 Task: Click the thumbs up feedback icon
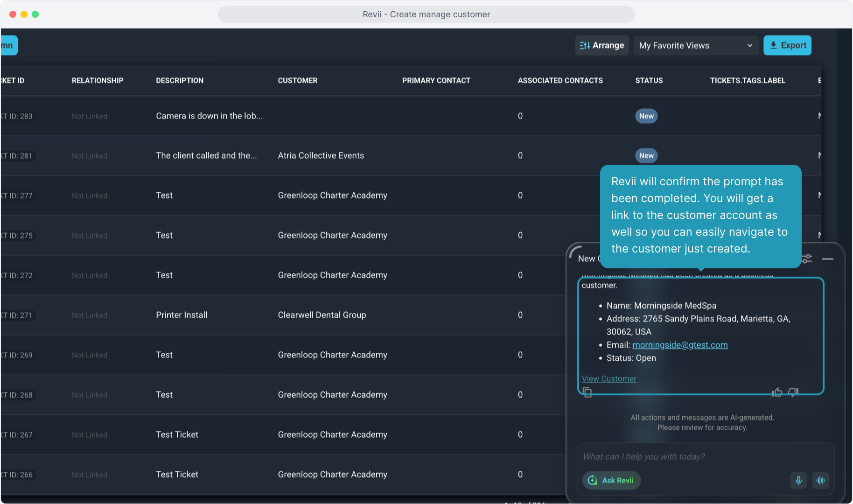click(x=777, y=392)
